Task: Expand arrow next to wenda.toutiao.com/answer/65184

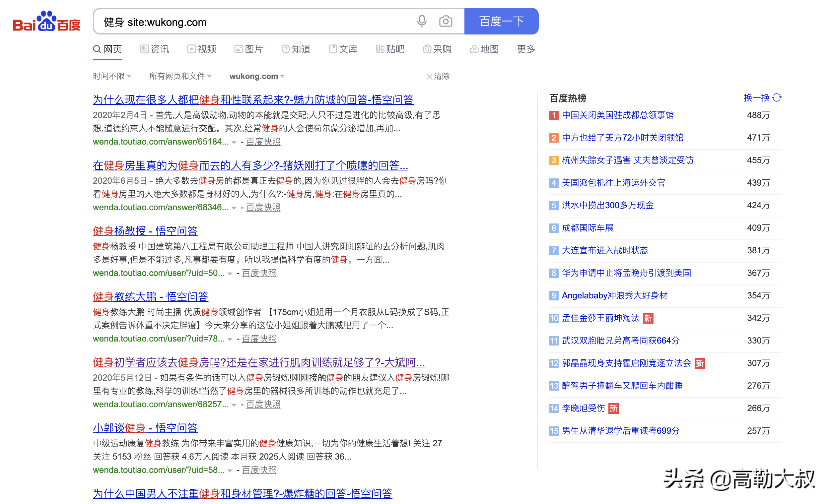Action: point(234,142)
